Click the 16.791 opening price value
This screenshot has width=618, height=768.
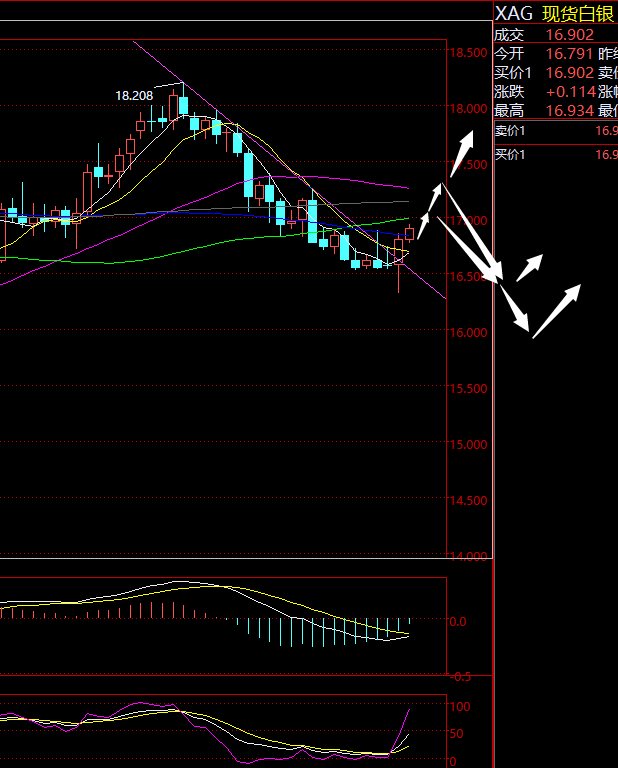coord(570,53)
